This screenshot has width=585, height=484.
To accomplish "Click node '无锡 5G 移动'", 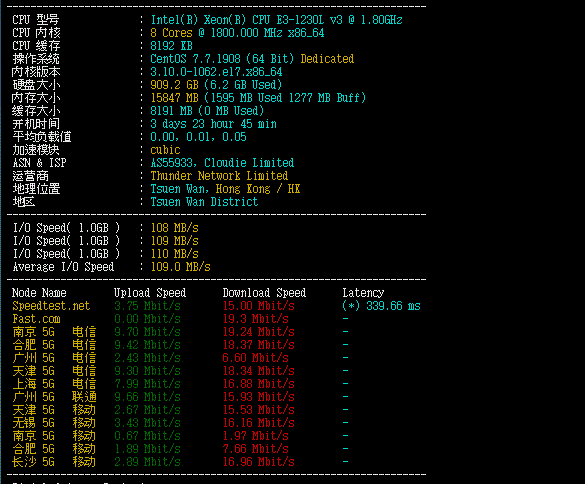I will point(54,423).
